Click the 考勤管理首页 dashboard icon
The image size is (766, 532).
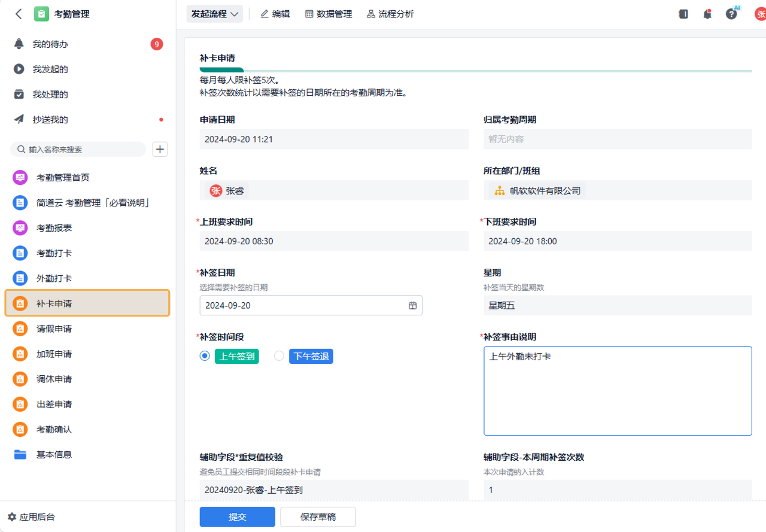tap(20, 178)
